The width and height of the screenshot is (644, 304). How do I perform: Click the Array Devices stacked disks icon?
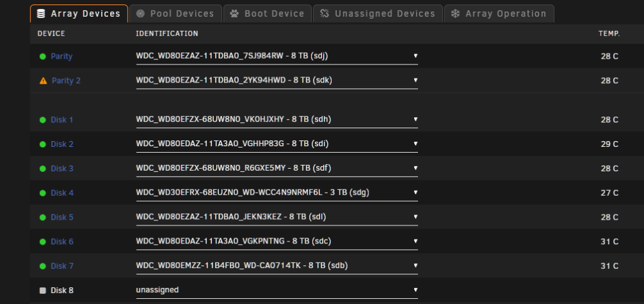41,14
